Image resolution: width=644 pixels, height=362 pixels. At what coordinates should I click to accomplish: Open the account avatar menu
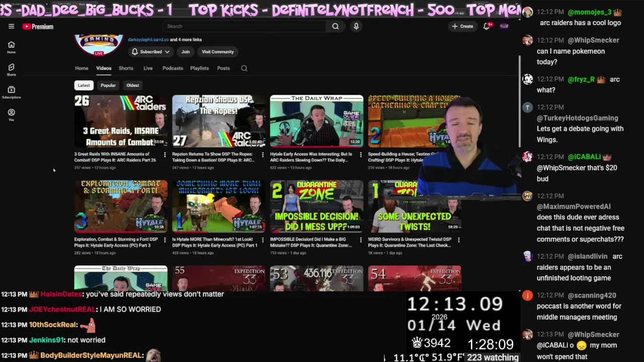[504, 26]
